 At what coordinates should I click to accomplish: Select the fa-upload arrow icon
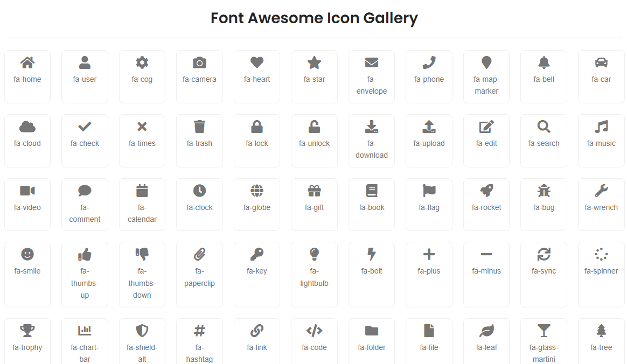429,127
